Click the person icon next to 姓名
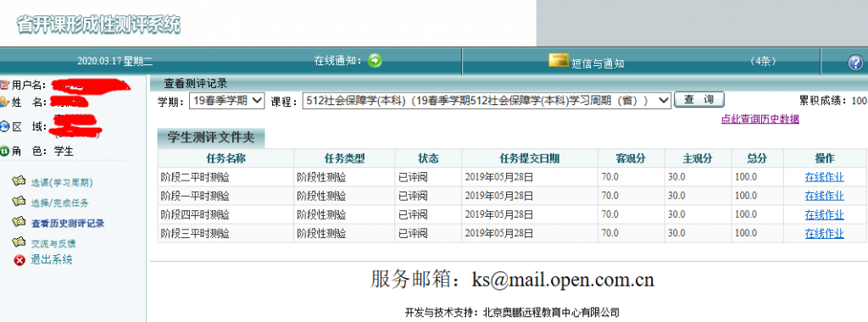The image size is (868, 322). tap(5, 102)
